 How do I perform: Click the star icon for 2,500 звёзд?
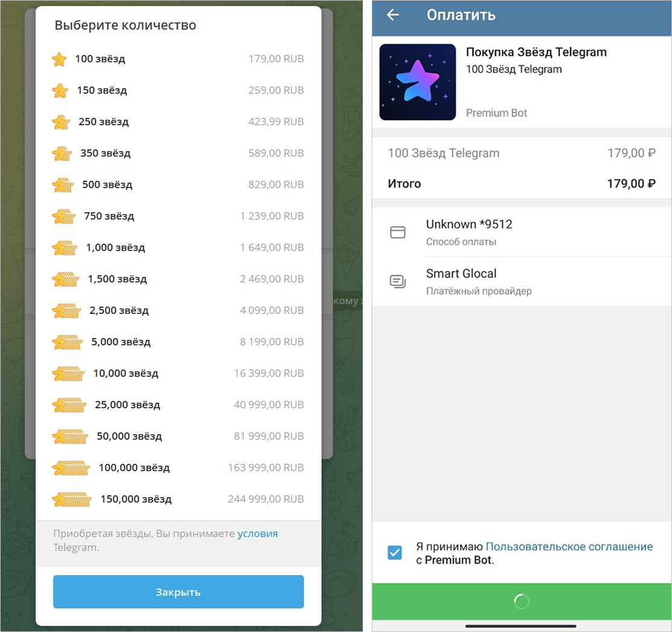coord(66,311)
